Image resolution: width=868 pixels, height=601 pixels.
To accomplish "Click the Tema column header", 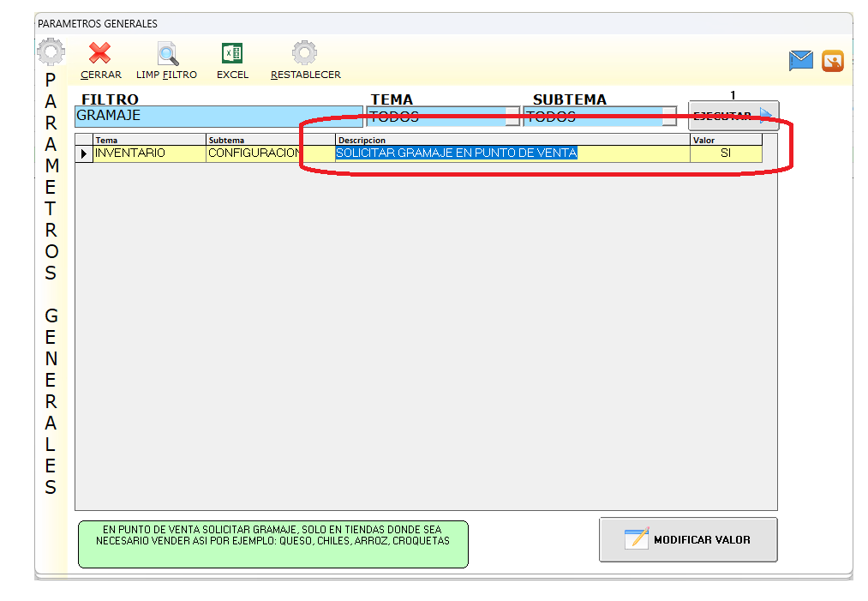I will coord(149,140).
